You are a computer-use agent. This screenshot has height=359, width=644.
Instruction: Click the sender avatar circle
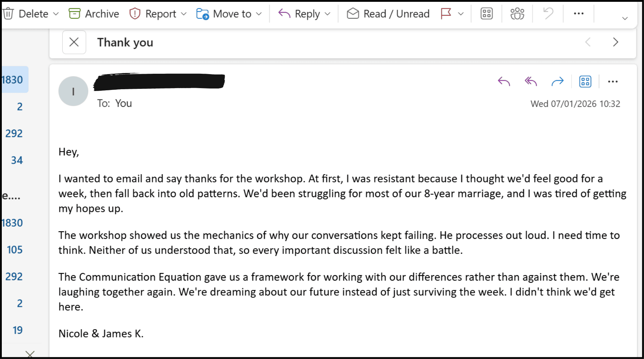[x=73, y=91]
